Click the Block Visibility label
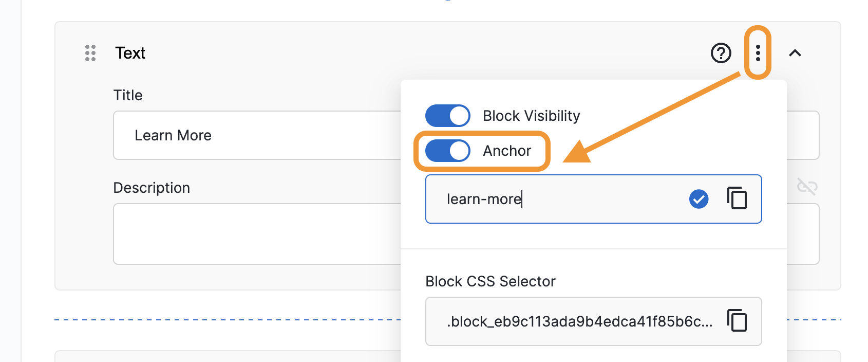 531,116
